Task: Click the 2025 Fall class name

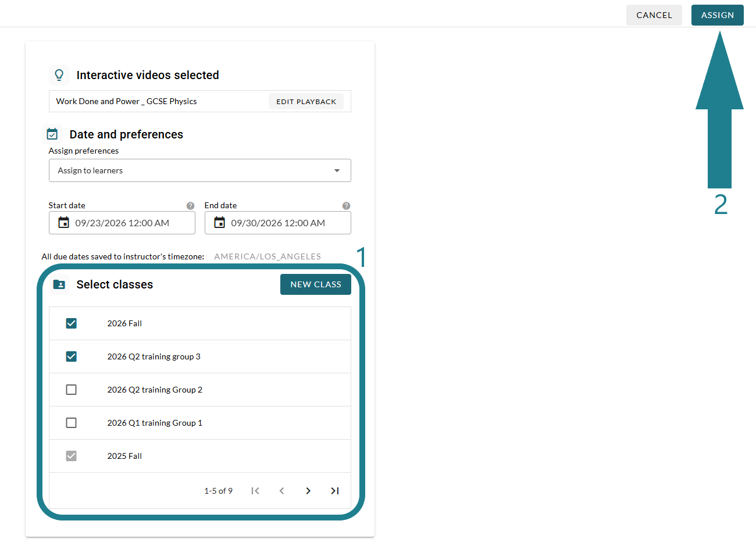Action: (x=124, y=456)
